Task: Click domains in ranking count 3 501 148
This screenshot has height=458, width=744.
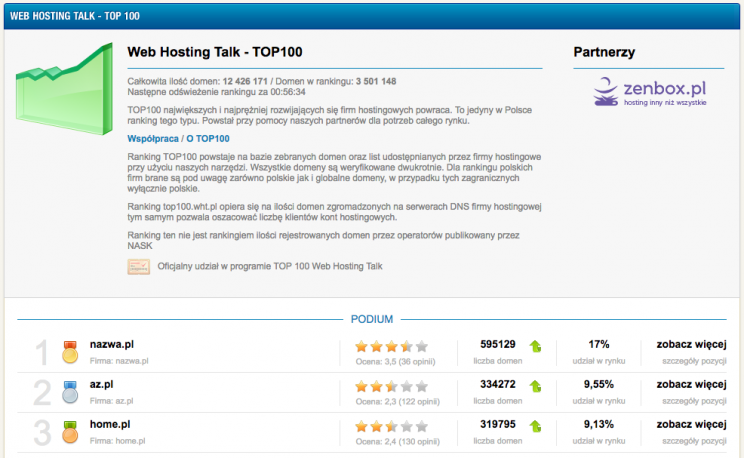Action: click(376, 81)
